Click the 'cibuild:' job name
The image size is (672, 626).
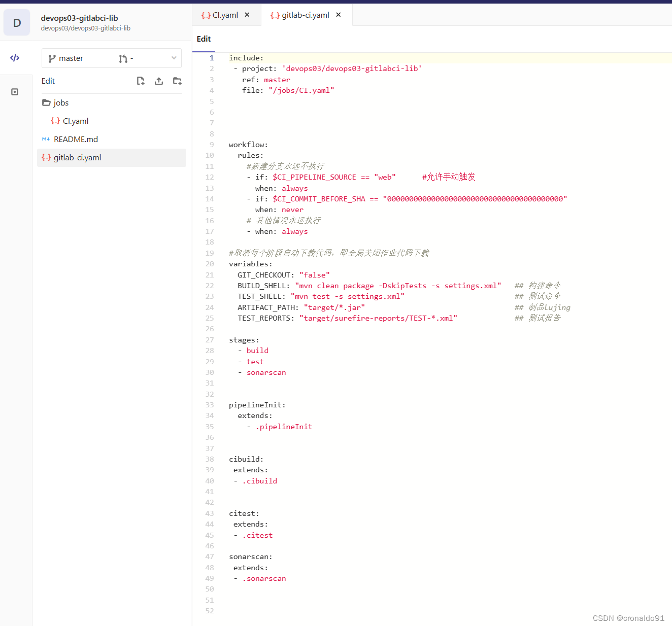coord(246,459)
